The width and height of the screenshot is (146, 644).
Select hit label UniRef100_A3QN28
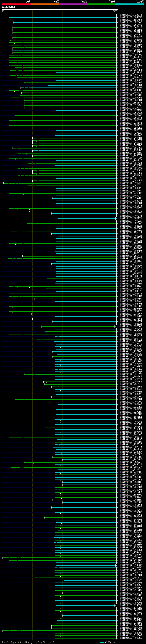coord(131,37)
